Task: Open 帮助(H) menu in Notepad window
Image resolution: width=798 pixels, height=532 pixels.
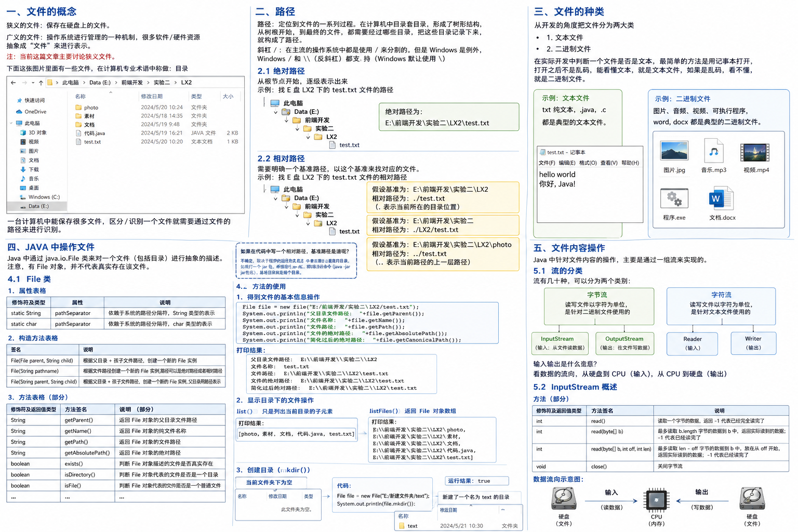Action: pyautogui.click(x=630, y=163)
